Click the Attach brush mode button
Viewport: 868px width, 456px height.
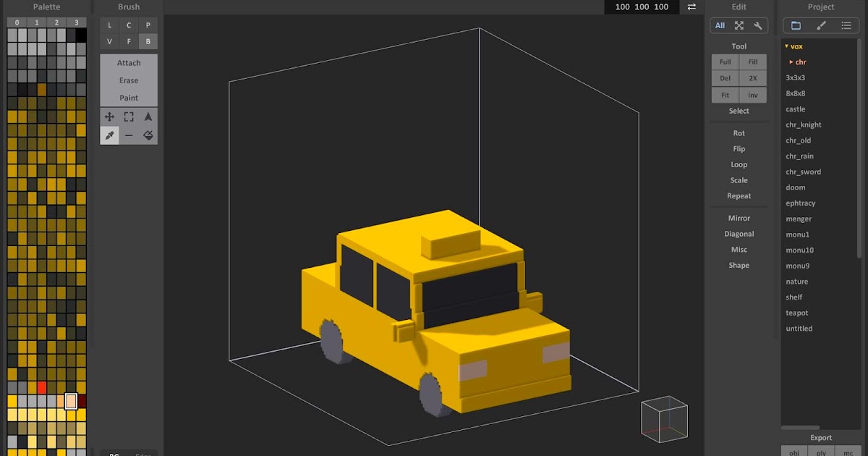(x=128, y=62)
